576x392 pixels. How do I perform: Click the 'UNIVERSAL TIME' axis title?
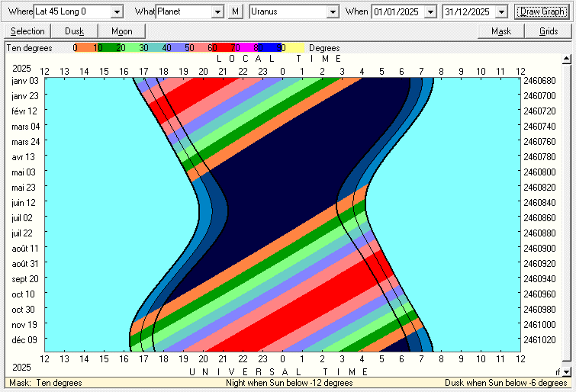point(278,372)
